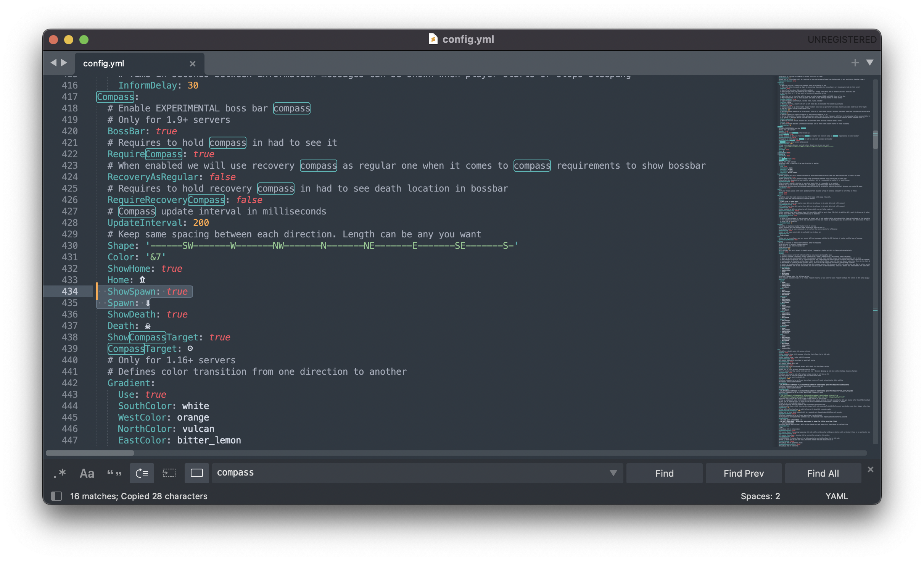
Task: Toggle highlight matches in the find bar
Action: tap(197, 473)
